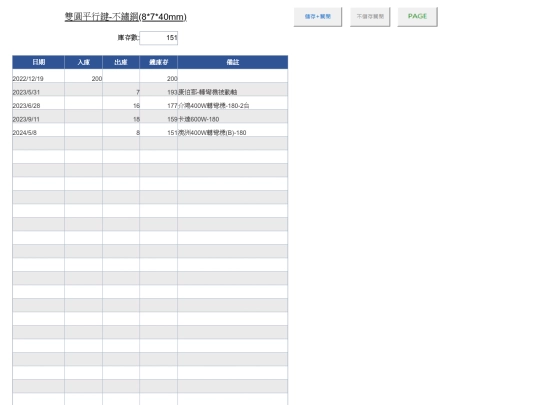The image size is (540, 405).
Task: Click the green PAGE button
Action: [x=417, y=17]
